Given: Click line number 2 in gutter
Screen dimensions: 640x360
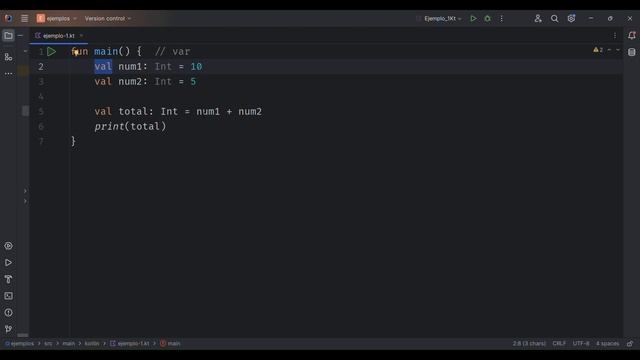Looking at the screenshot, I should [x=41, y=67].
